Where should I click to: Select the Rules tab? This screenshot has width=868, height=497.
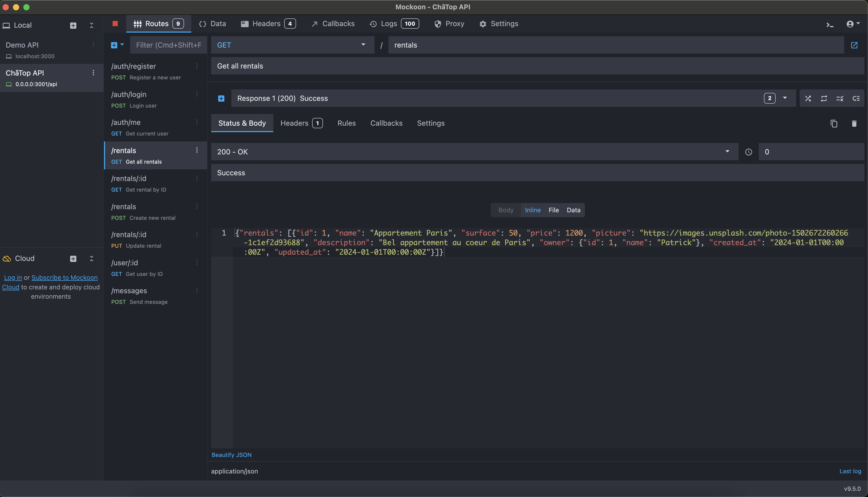pyautogui.click(x=346, y=123)
